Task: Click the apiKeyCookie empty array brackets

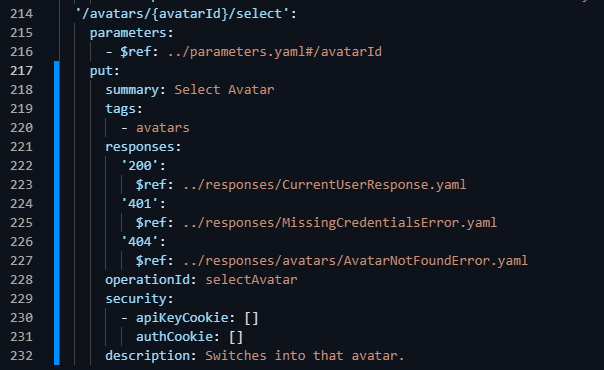Action: pos(251,318)
